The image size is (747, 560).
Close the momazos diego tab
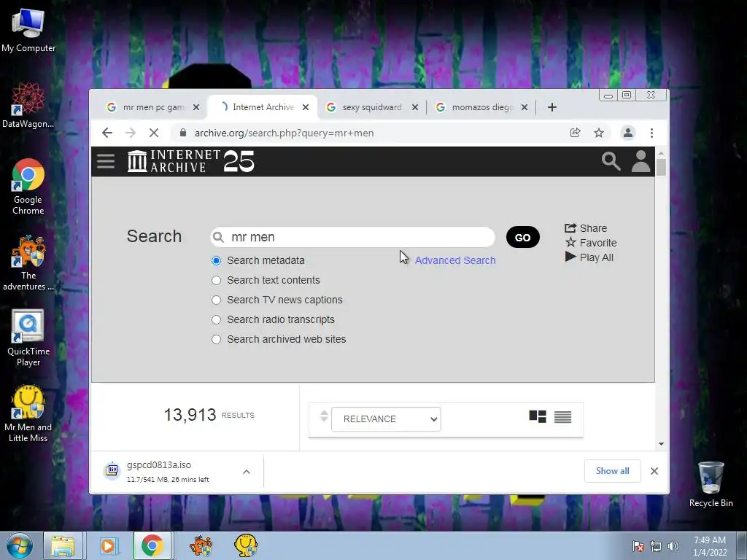point(525,107)
